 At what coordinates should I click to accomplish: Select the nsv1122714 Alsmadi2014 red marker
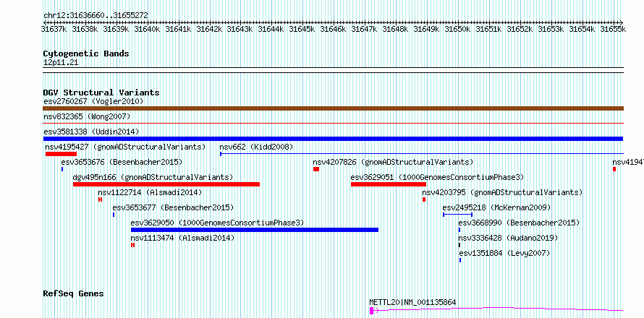coord(100,199)
